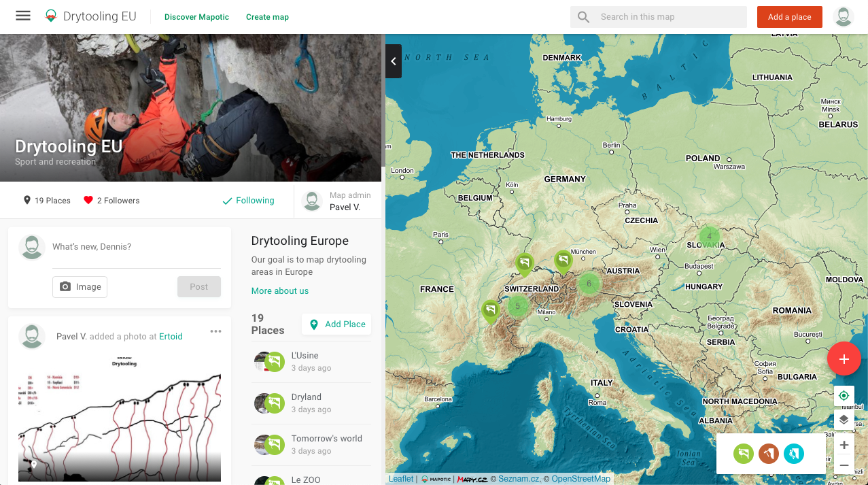Expand the cluster of 6 places
868x485 pixels.
click(589, 284)
